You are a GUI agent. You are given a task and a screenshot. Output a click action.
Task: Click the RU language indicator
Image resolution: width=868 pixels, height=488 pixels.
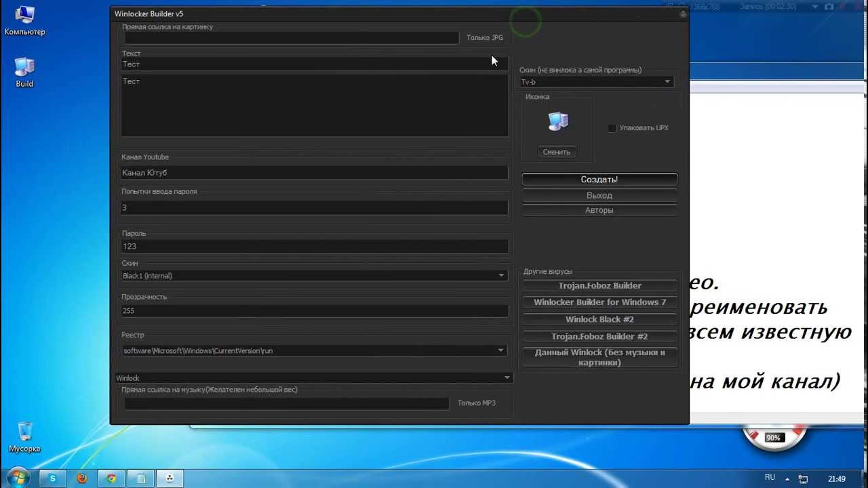tap(770, 478)
